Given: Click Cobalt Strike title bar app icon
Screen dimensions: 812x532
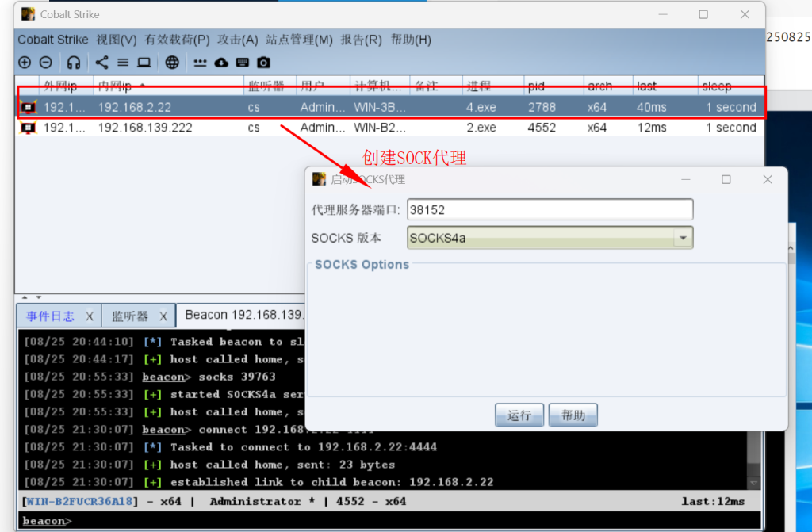Looking at the screenshot, I should [x=28, y=14].
